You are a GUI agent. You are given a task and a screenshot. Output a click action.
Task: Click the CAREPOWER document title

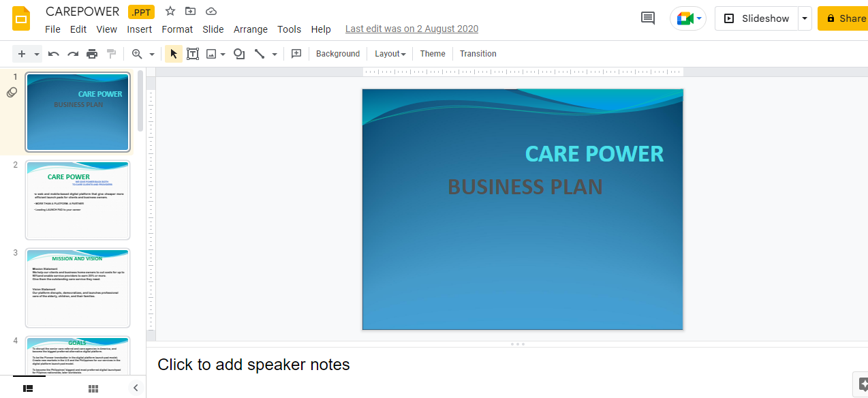click(82, 12)
